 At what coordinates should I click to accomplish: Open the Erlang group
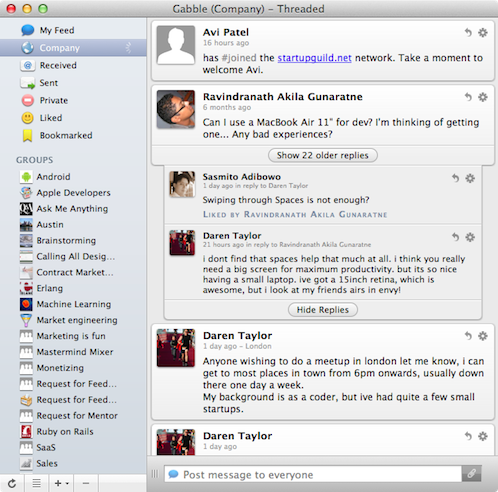click(x=73, y=288)
